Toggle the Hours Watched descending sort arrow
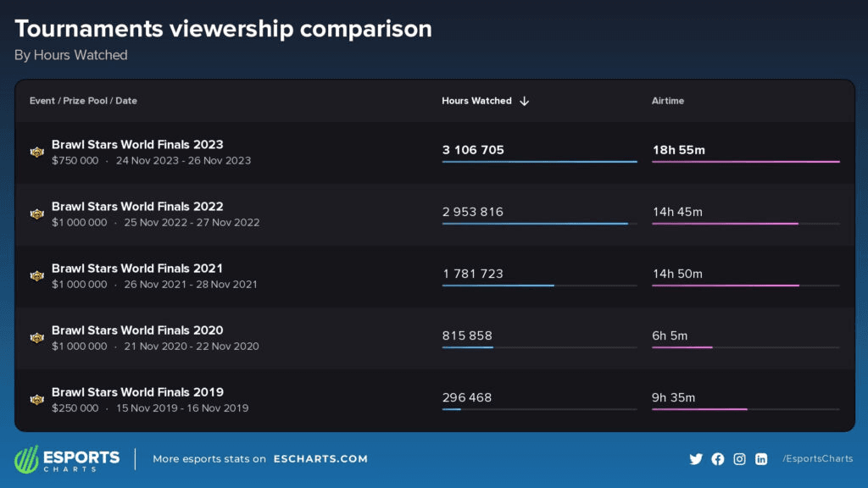 coord(525,100)
